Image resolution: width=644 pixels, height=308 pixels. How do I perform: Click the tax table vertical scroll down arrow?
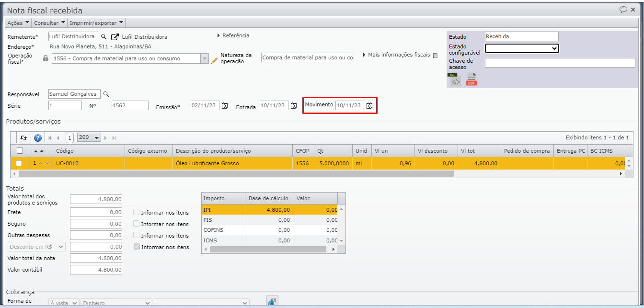pyautogui.click(x=342, y=240)
